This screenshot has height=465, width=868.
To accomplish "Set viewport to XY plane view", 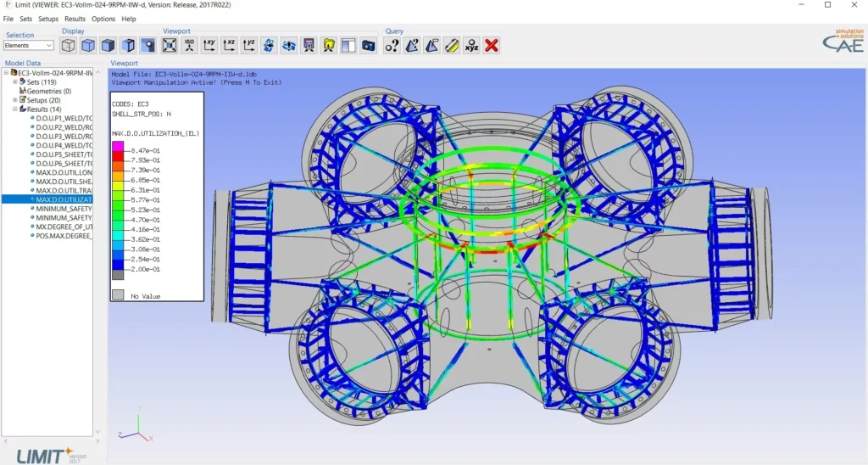I will coord(209,46).
